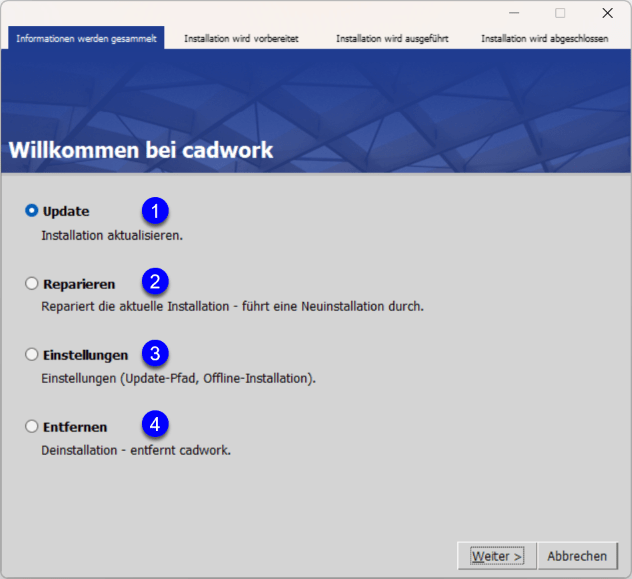Click text 'Deinstallation - entfernt cadwork.'
The width and height of the screenshot is (632, 579).
pos(136,450)
